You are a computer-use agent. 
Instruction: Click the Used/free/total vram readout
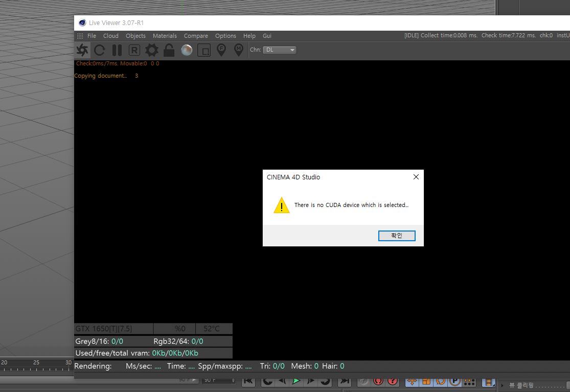(136, 353)
